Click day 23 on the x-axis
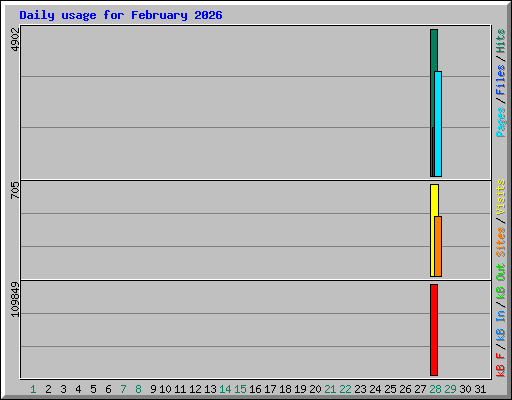The height and width of the screenshot is (400, 512). (360, 389)
